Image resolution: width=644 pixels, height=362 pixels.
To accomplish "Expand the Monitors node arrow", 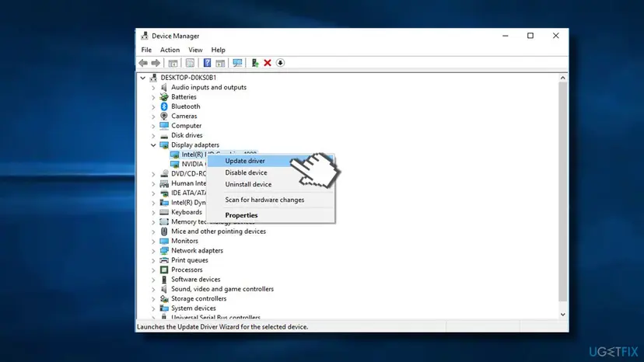I will pyautogui.click(x=153, y=241).
